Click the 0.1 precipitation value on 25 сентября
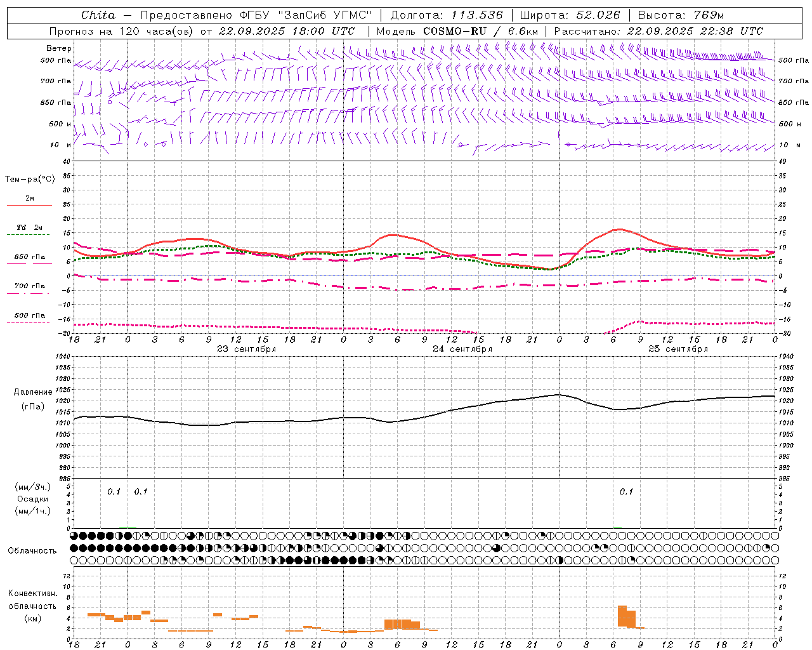Image resolution: width=812 pixels, height=650 pixels. tap(626, 491)
